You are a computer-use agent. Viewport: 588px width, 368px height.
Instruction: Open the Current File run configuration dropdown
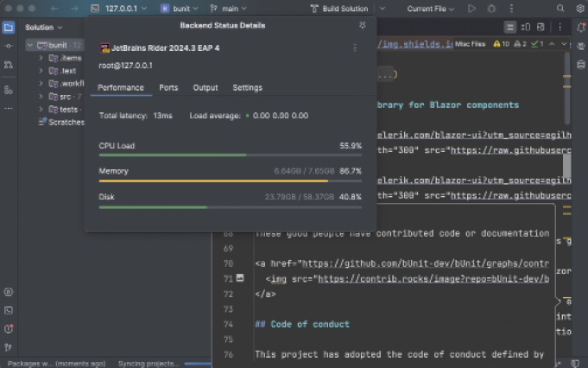[x=430, y=9]
